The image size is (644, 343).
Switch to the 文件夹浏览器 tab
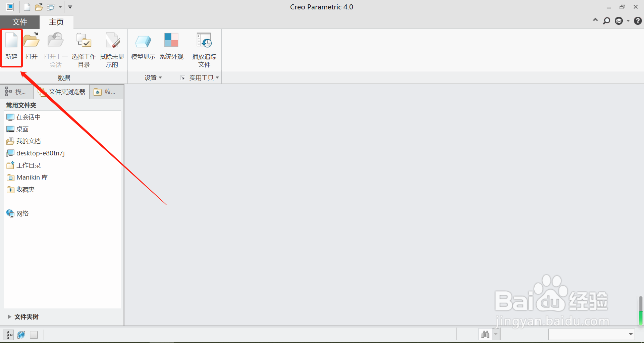point(62,92)
